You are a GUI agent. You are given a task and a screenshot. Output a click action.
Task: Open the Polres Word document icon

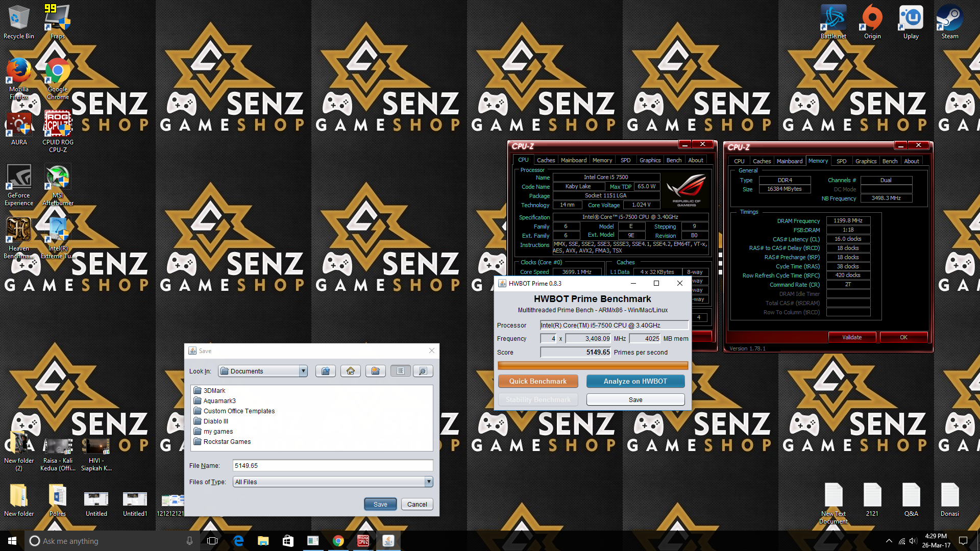point(58,499)
